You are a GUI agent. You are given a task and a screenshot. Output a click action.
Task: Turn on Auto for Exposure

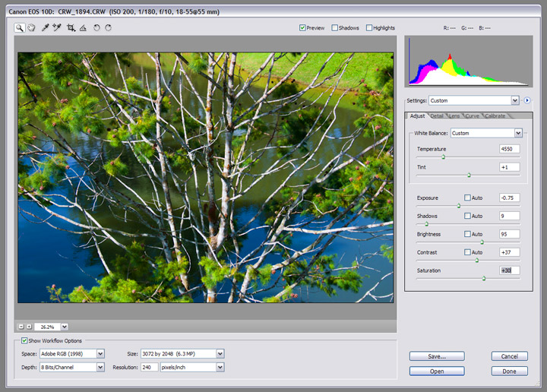[468, 198]
